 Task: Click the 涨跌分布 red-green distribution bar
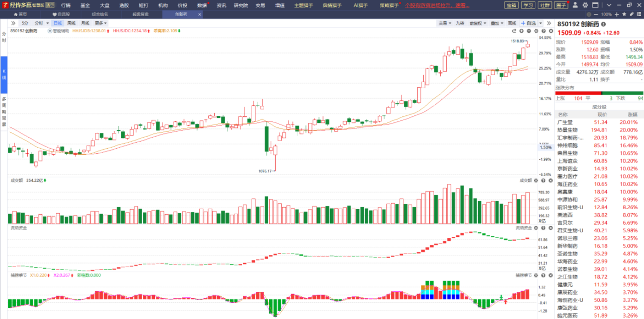pos(599,93)
